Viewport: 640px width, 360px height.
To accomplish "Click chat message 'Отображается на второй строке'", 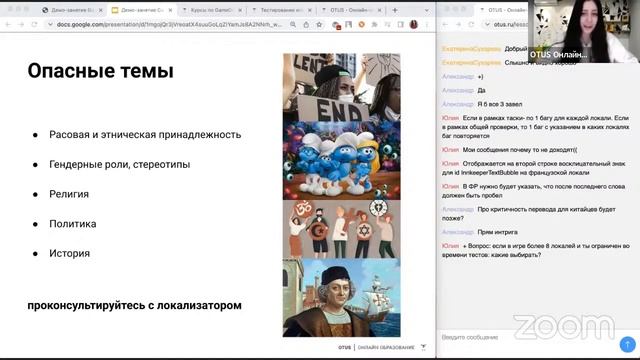I will point(533,168).
